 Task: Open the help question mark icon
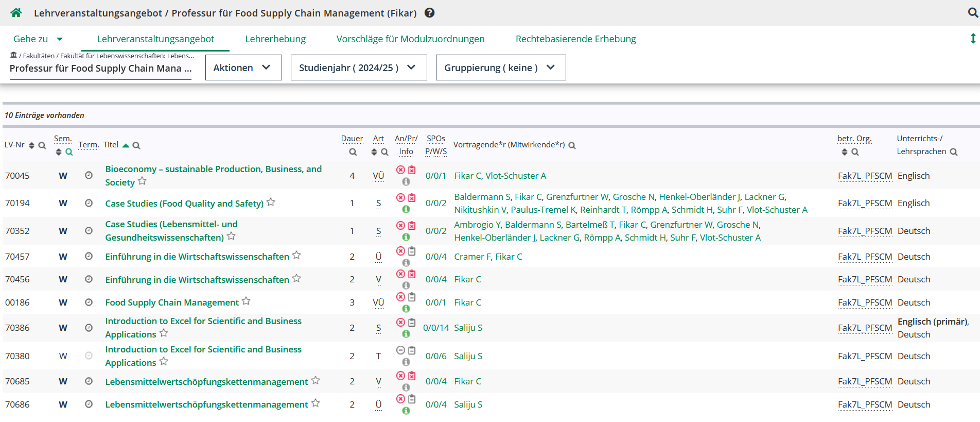coord(429,13)
